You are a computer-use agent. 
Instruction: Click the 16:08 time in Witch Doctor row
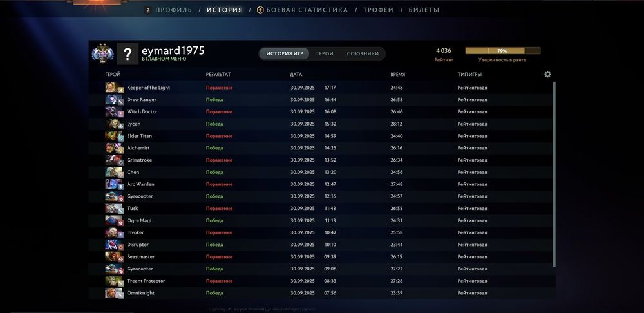[x=330, y=111]
